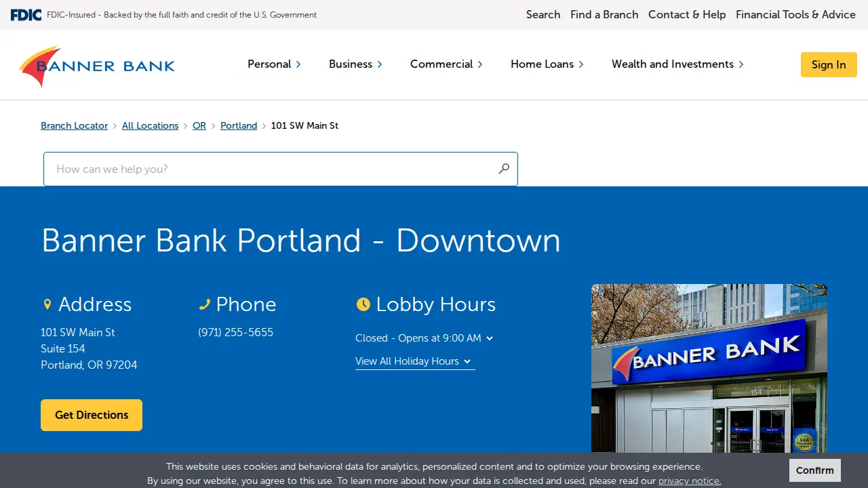This screenshot has height=488, width=868.
Task: Open Financial Tools & Advice
Action: pyautogui.click(x=795, y=14)
